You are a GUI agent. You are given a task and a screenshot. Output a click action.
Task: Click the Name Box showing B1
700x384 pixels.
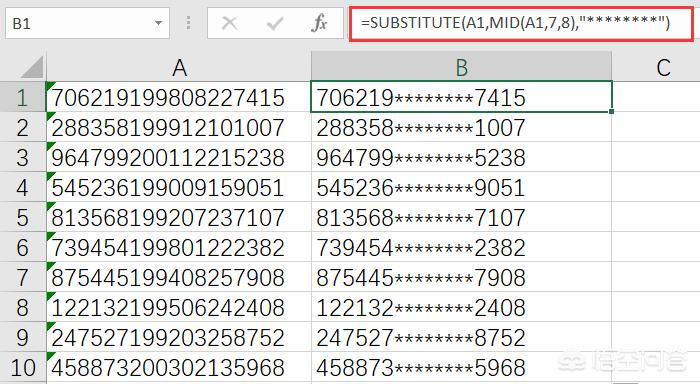[88, 23]
